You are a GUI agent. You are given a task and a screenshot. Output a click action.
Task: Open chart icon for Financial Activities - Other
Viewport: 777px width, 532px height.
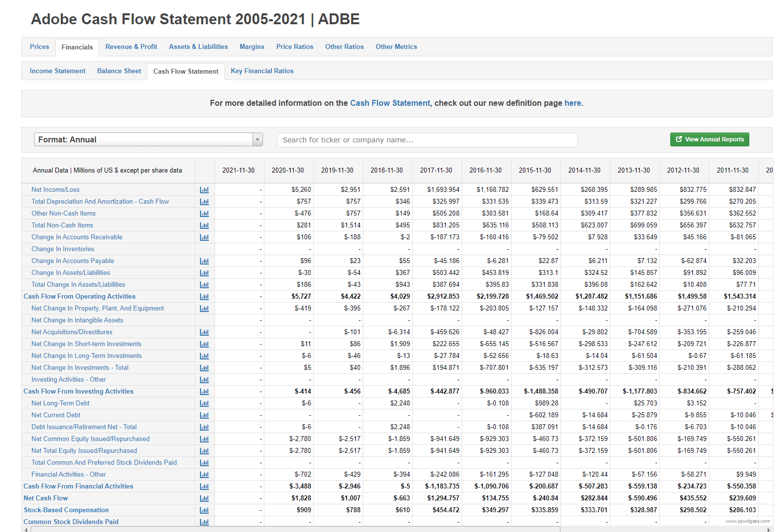(204, 475)
